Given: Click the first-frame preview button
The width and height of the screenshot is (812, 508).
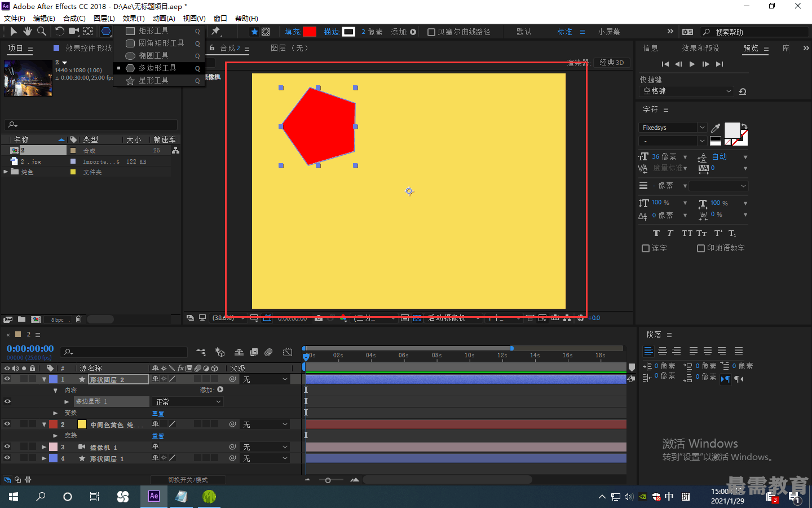Looking at the screenshot, I should point(665,64).
